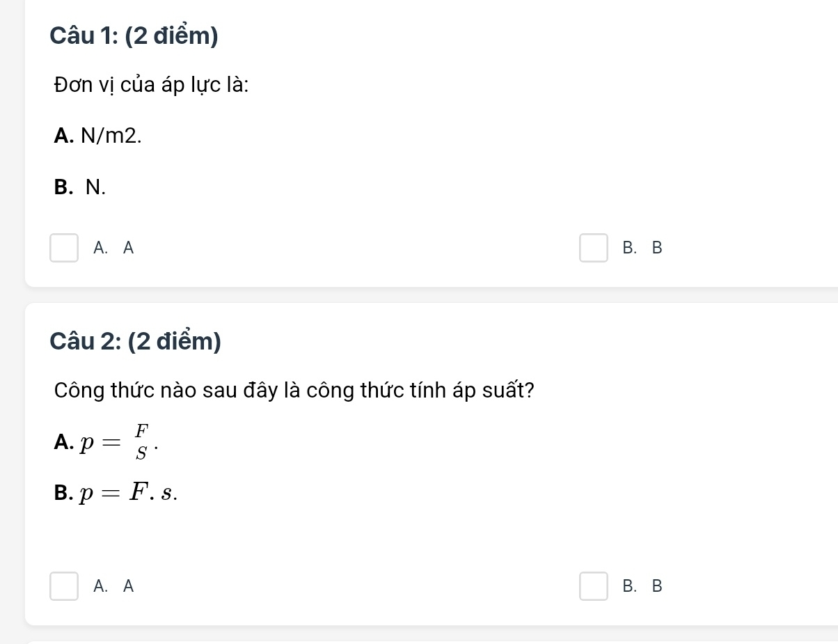Tick checkbox A for Câu 1
The image size is (838, 644).
tap(64, 248)
